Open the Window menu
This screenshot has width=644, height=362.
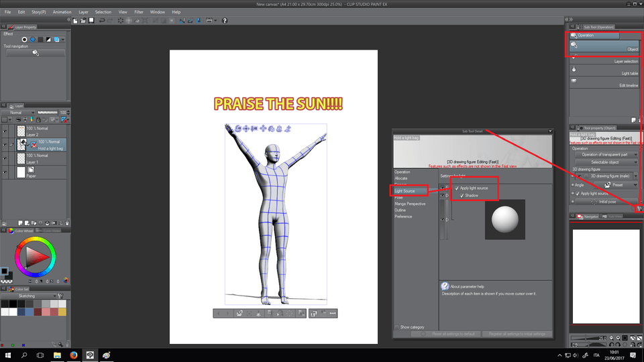[157, 12]
